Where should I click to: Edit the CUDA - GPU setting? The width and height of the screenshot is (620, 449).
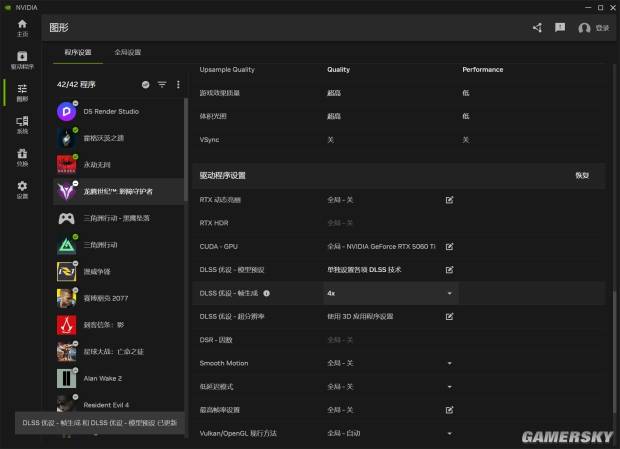point(449,247)
